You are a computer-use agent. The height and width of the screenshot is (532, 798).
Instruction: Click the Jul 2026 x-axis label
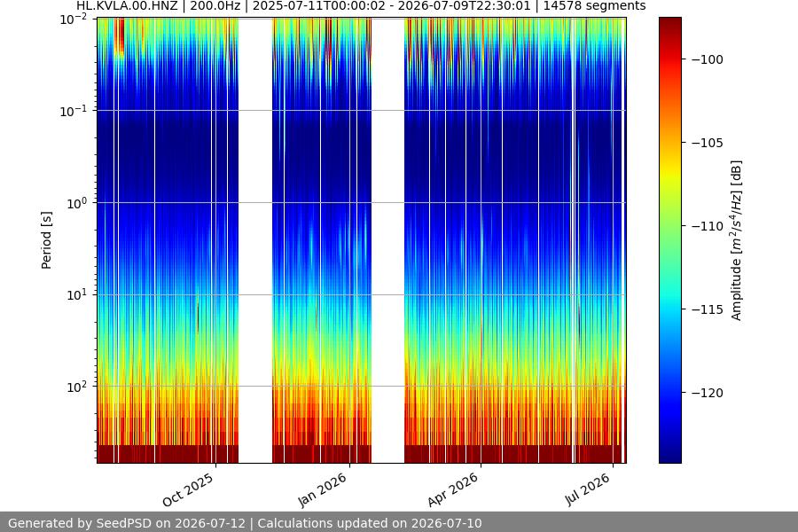[x=587, y=489]
